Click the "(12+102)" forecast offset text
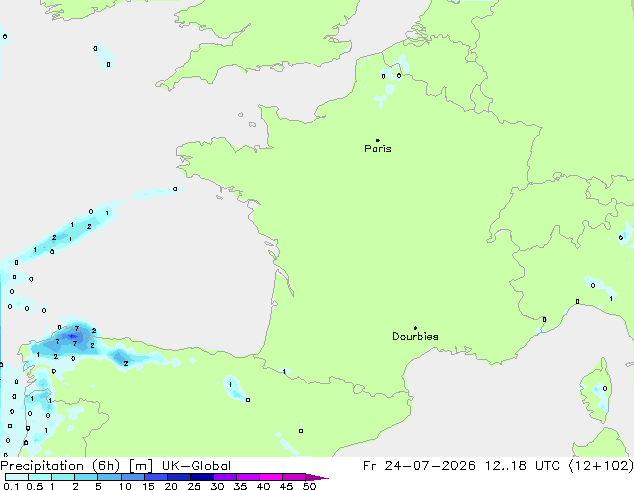This screenshot has height=490, width=634. click(601, 466)
